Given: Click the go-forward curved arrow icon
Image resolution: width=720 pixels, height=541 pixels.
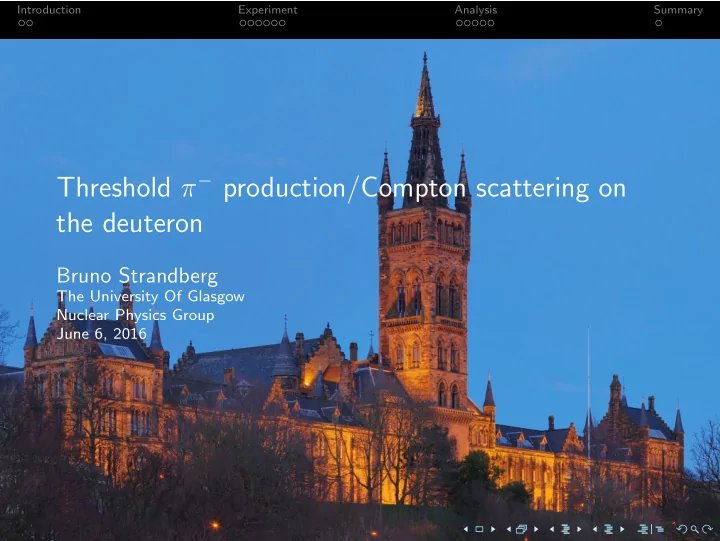Looking at the screenshot, I should point(708,529).
